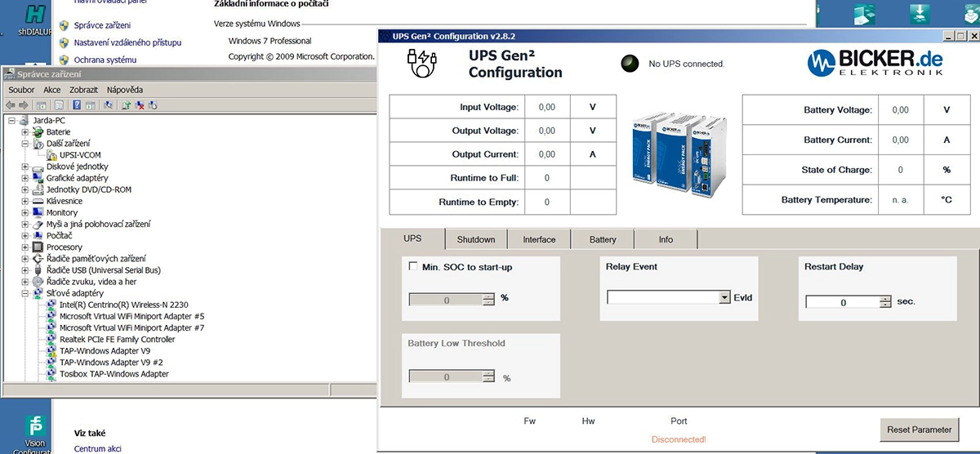Image resolution: width=980 pixels, height=454 pixels.
Task: Open Nastavení vzdáleného přístupu link
Action: (127, 42)
